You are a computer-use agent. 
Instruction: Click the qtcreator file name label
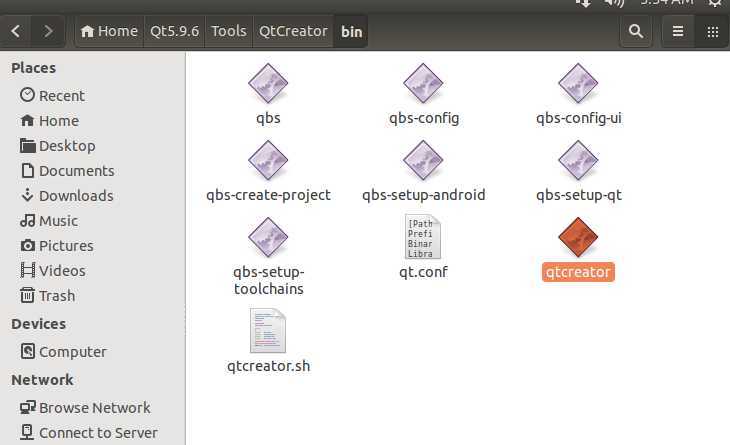click(x=578, y=272)
